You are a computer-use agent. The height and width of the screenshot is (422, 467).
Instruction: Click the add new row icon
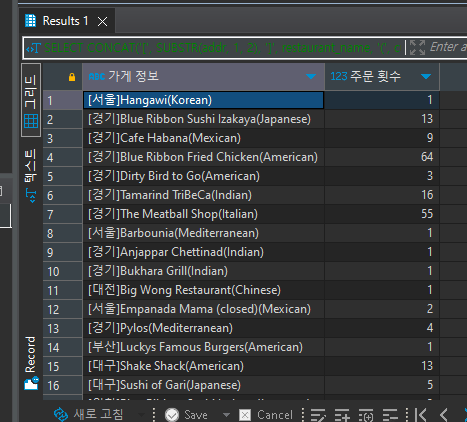click(342, 415)
